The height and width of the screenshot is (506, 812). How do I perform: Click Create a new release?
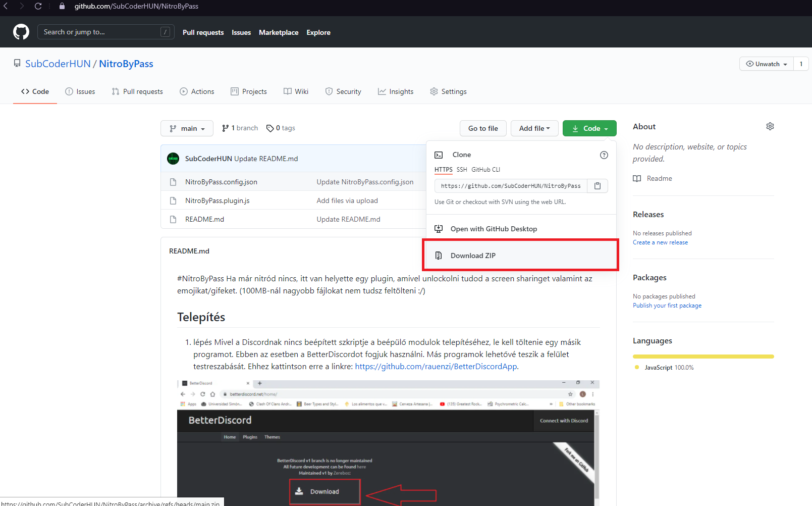[x=660, y=242]
